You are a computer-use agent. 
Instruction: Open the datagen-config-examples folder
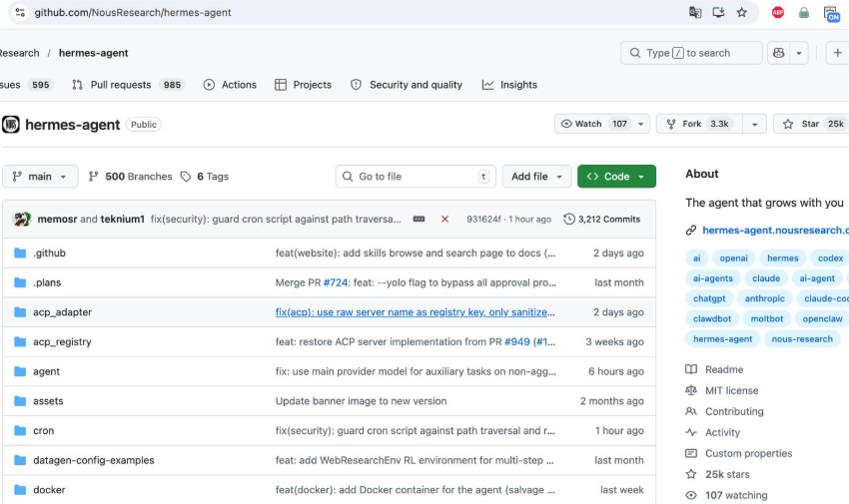tap(94, 460)
